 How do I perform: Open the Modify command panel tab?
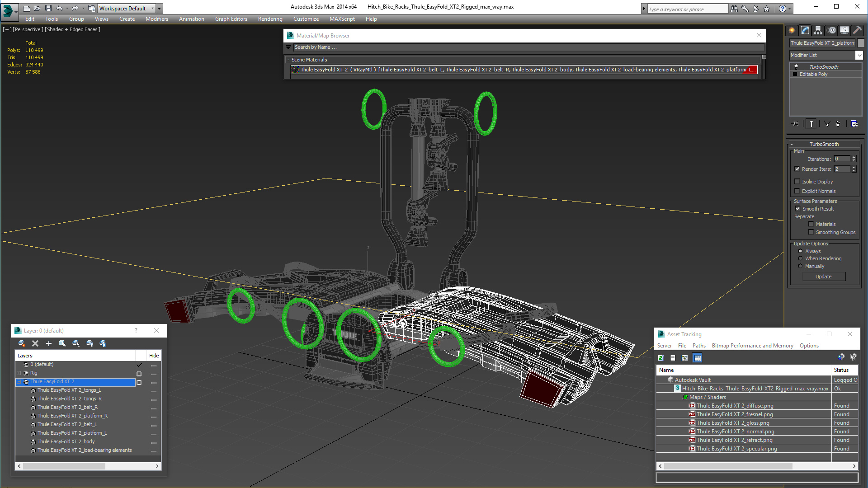[x=805, y=30]
